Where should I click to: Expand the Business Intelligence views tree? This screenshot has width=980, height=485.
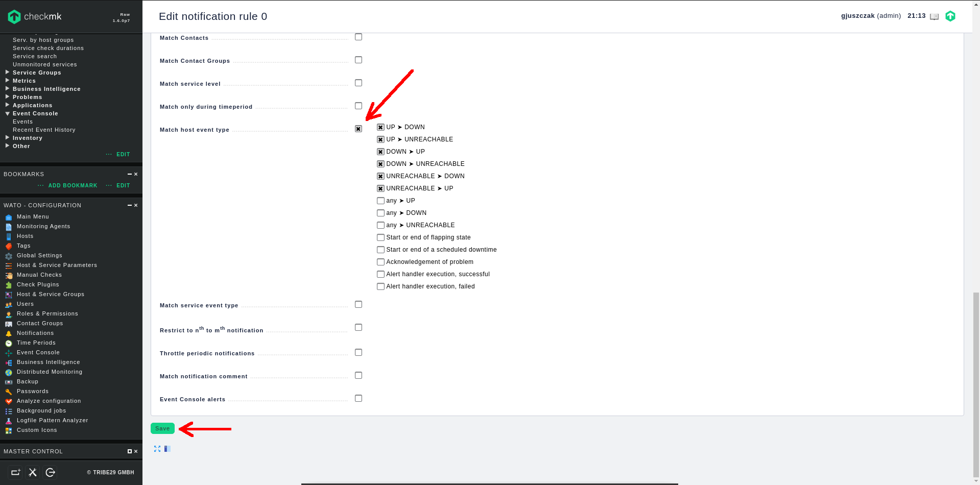point(8,89)
